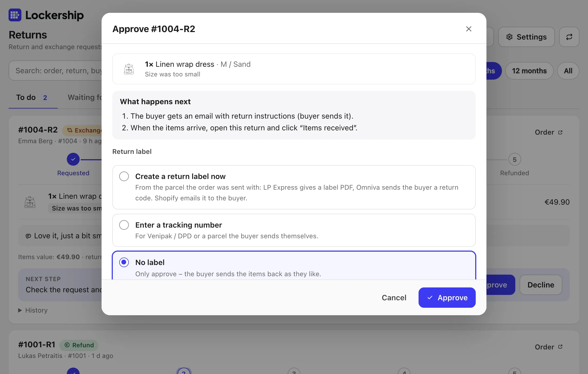Viewport: 588px width, 374px height.
Task: Open Order link for return #1001-R1
Action: click(549, 347)
